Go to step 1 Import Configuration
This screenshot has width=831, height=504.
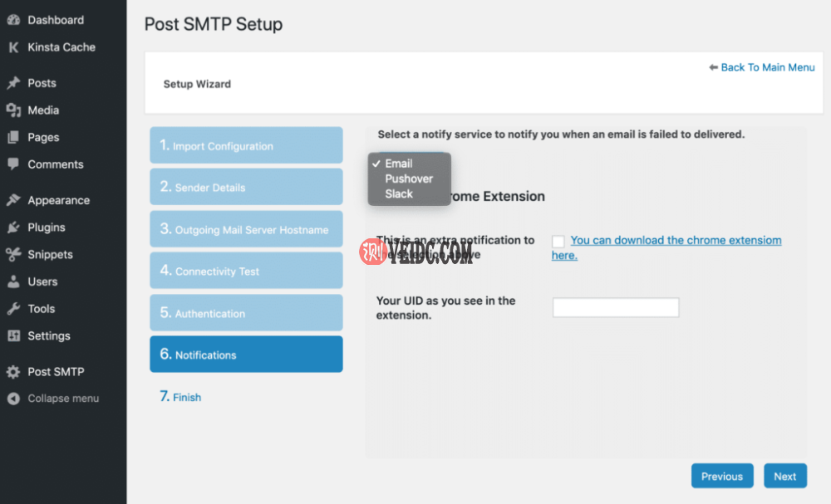tap(247, 145)
